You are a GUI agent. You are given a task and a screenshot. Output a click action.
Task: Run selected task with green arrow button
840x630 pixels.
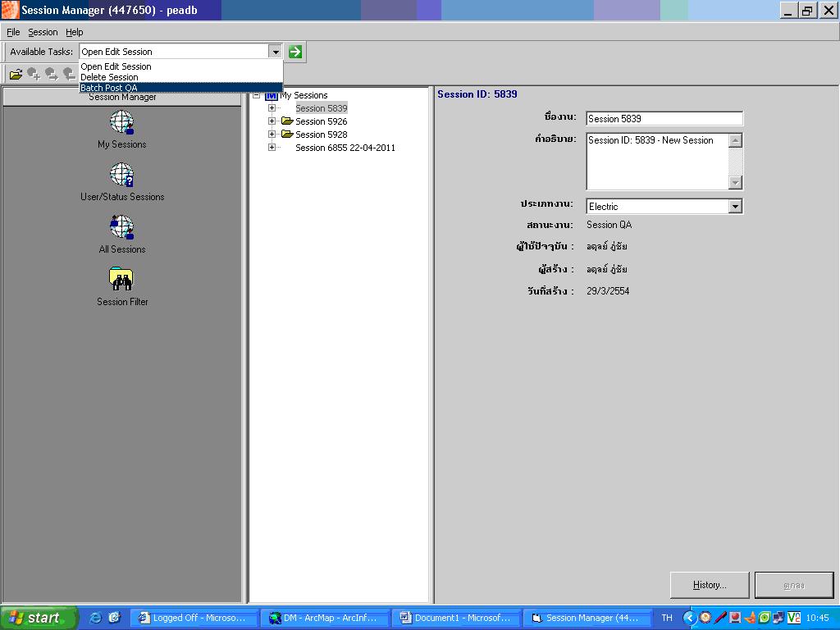coord(294,51)
